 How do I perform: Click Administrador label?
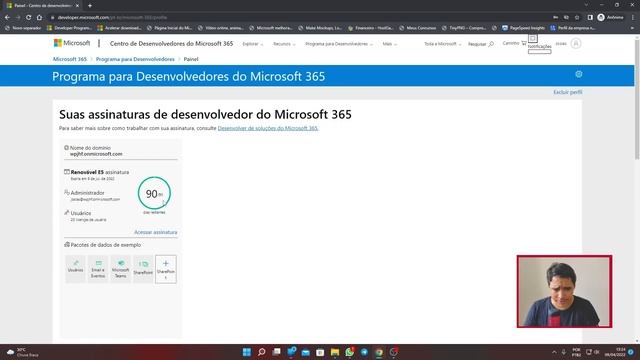point(87,193)
